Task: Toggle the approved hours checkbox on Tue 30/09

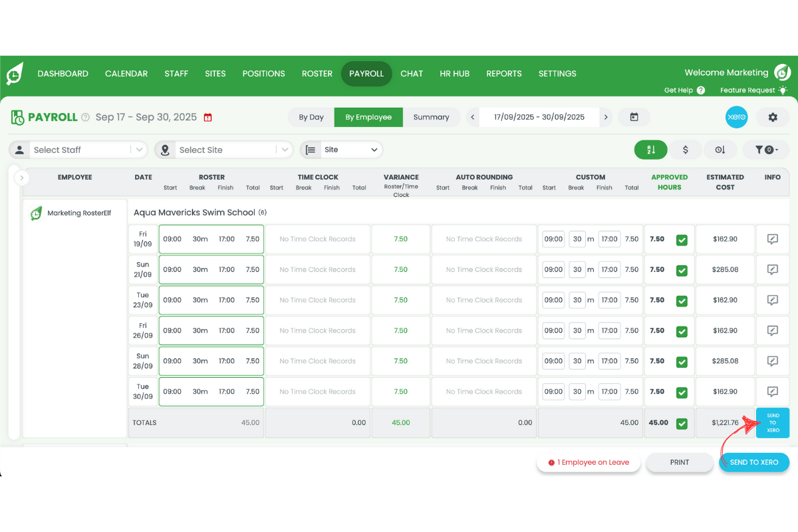Action: pos(680,392)
